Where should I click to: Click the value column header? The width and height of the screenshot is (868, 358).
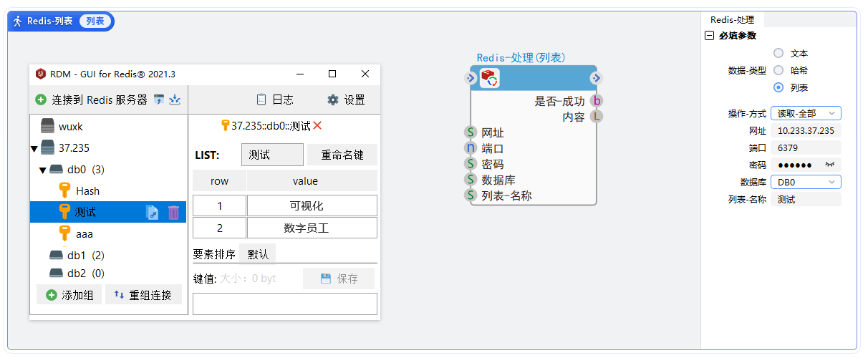[x=312, y=180]
